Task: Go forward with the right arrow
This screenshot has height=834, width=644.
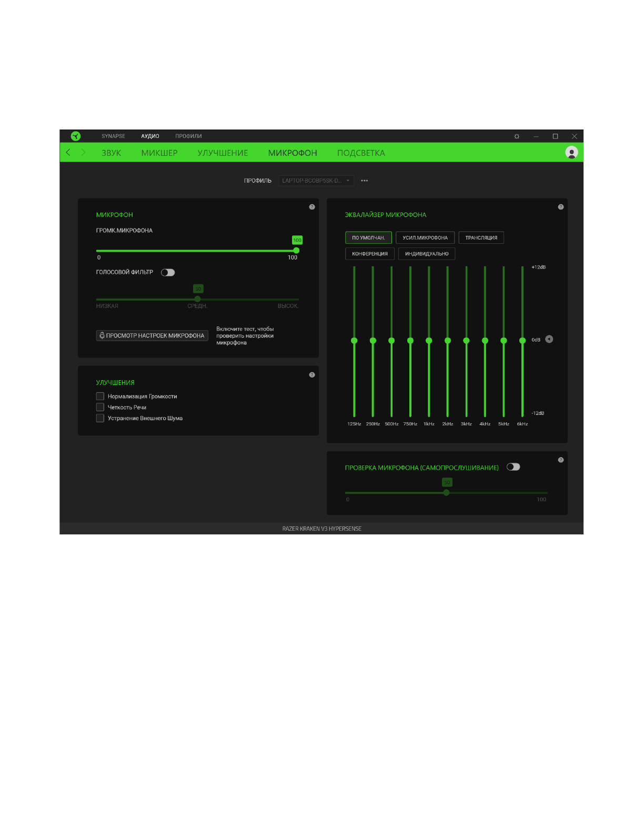Action: pos(83,152)
